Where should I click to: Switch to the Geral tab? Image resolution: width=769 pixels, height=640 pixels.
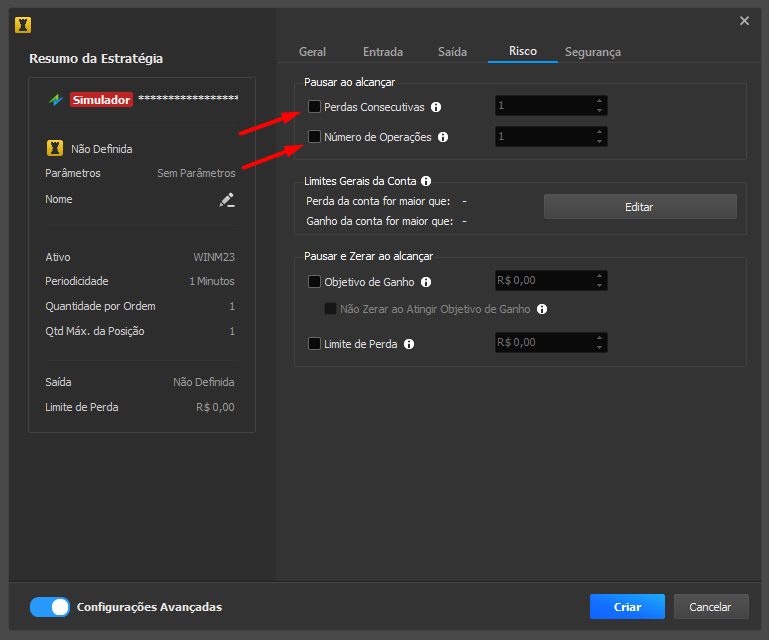312,52
